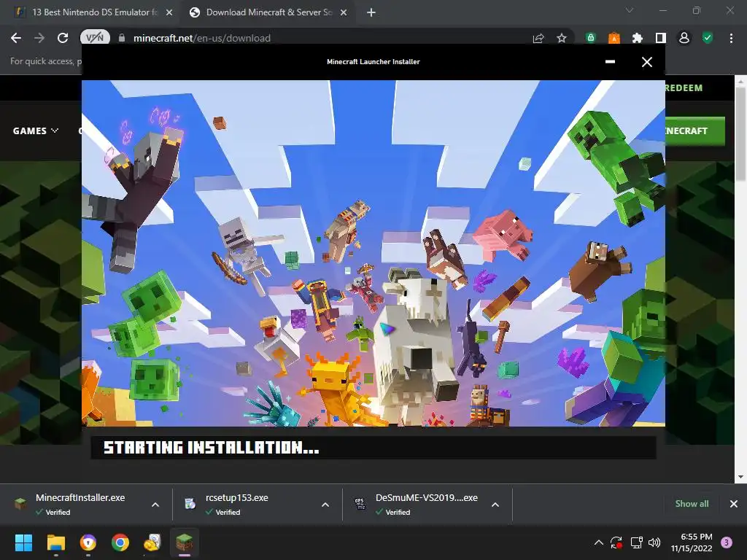Viewport: 747px width, 560px height.
Task: Click rcsetup153.exe download item
Action: click(237, 504)
